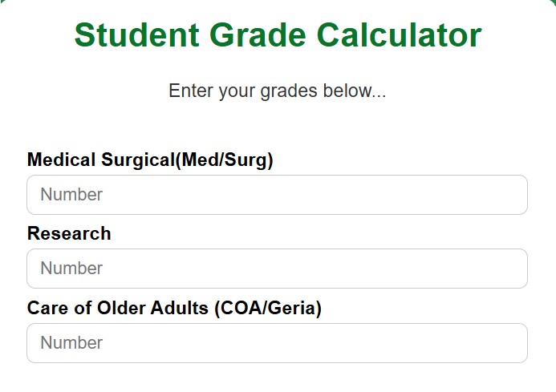Click the "Enter your grades below..." text

tap(277, 91)
